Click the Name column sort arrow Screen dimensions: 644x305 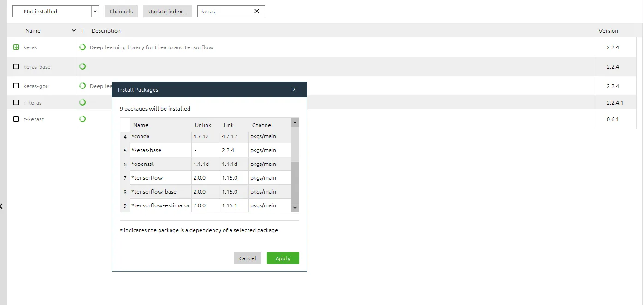[x=74, y=31]
